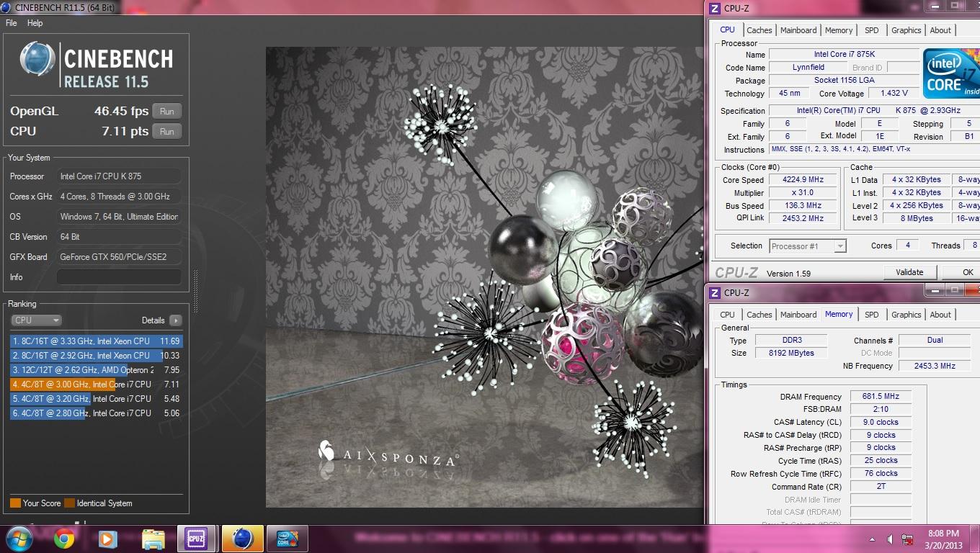Screen dimensions: 980x553
Task: Select the Processor field 'Intel Core i7 CPU K 875'
Action: click(x=119, y=176)
